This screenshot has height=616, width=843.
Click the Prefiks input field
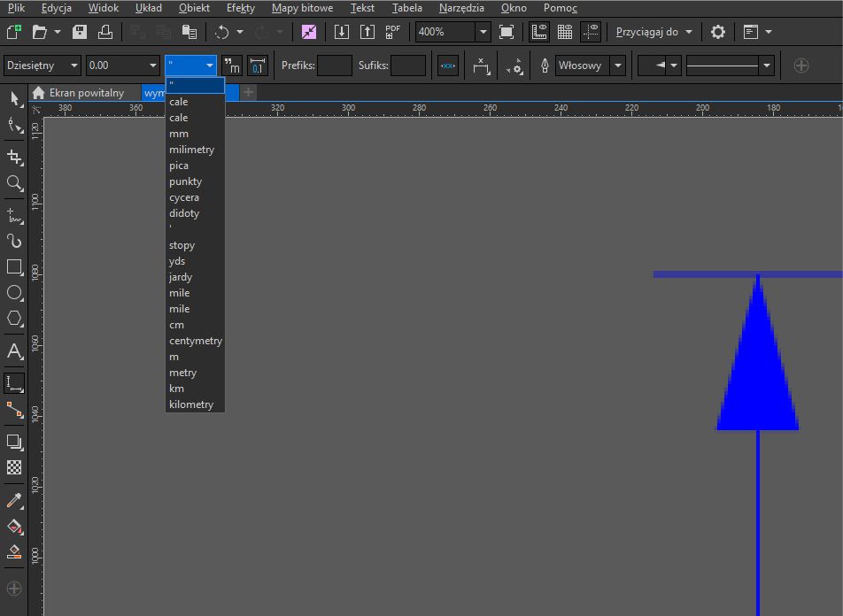tap(334, 65)
